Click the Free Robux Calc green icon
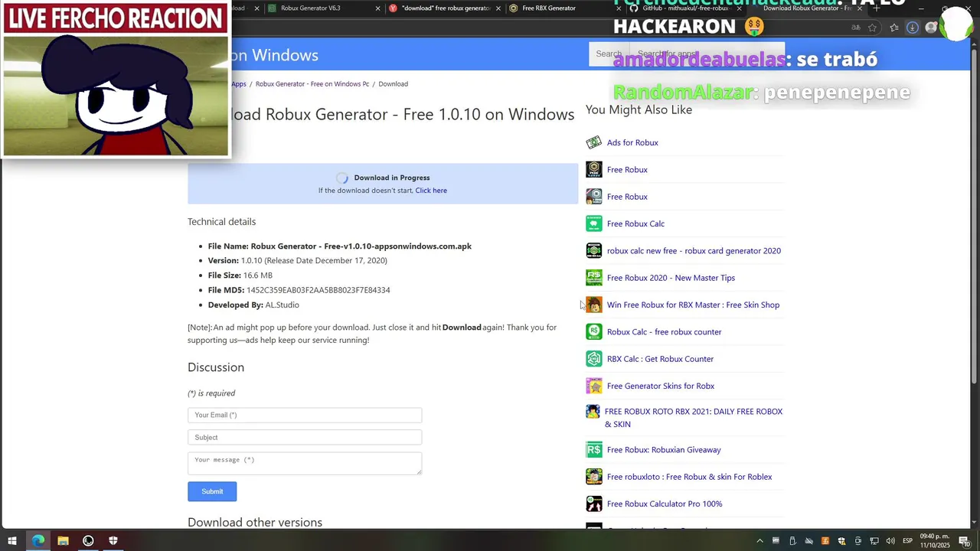Screen dimensions: 980x551 click(x=593, y=223)
